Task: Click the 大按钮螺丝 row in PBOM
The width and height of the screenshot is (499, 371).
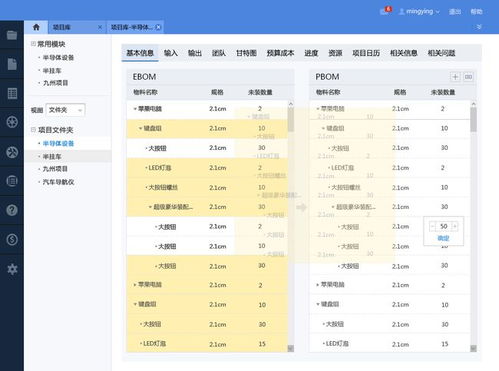Action: point(390,187)
